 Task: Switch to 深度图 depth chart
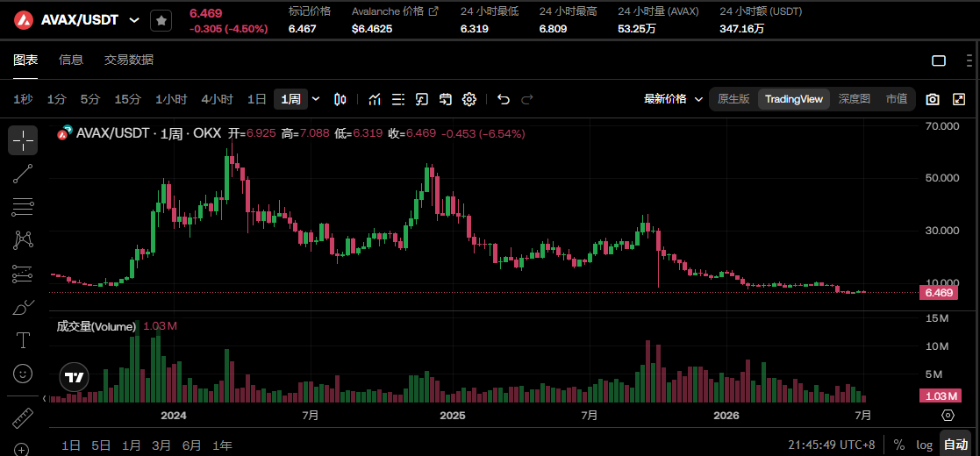pyautogui.click(x=854, y=99)
